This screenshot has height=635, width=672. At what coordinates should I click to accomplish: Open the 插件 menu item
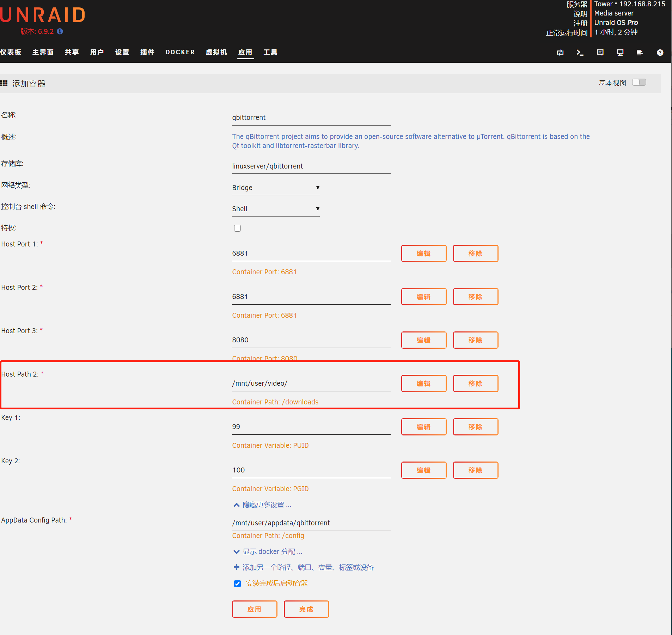click(147, 52)
